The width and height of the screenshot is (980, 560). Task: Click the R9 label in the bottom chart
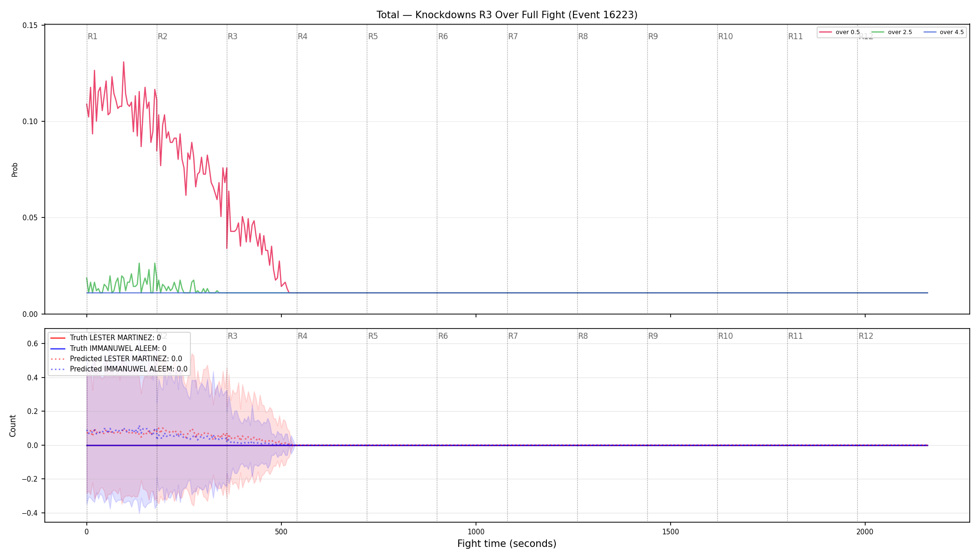[x=653, y=336]
